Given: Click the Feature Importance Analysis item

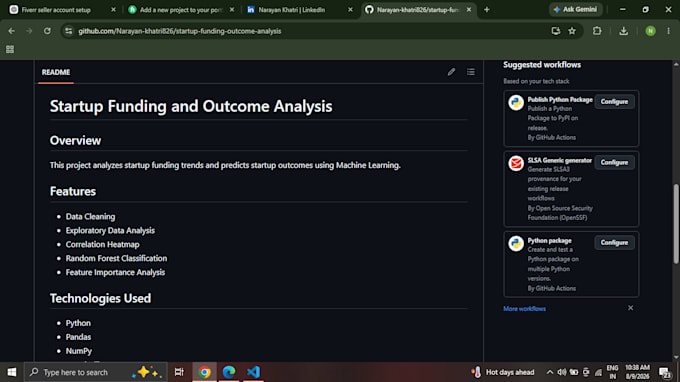Looking at the screenshot, I should pyautogui.click(x=115, y=272).
